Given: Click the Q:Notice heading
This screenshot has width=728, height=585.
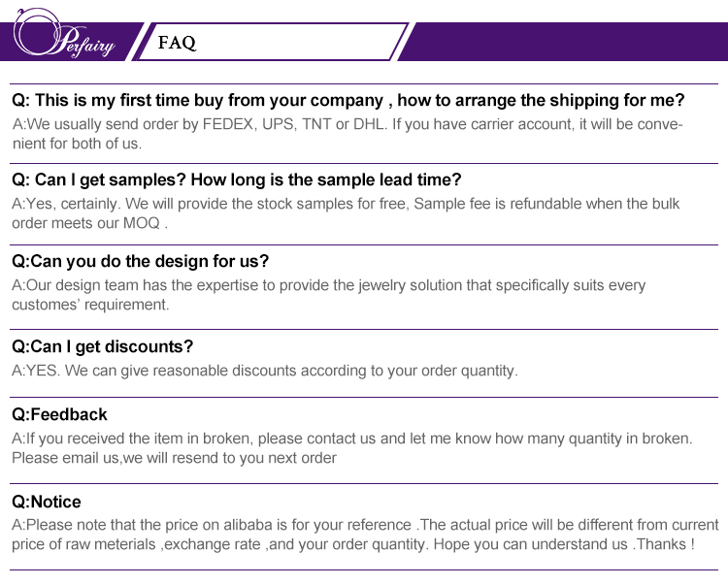Looking at the screenshot, I should pyautogui.click(x=47, y=502).
